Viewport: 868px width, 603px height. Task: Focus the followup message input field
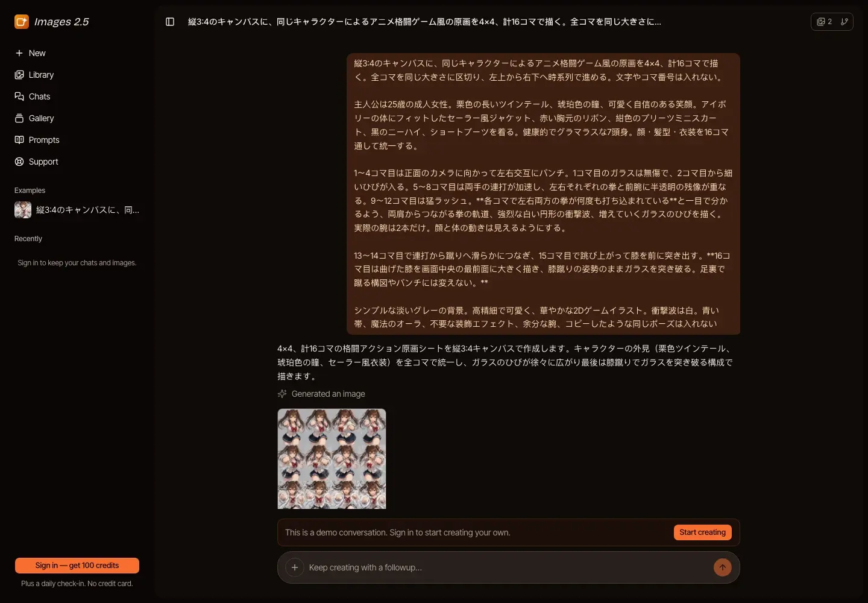506,567
